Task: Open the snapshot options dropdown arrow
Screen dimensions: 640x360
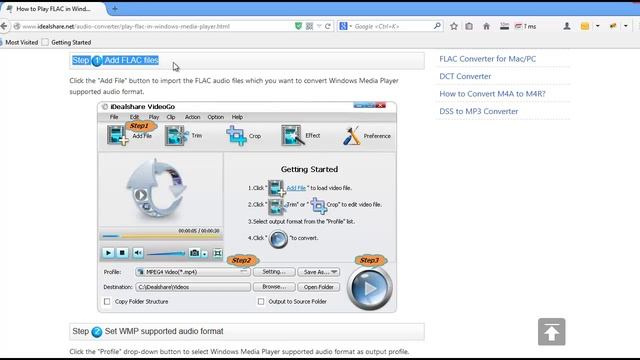Action: click(x=204, y=253)
